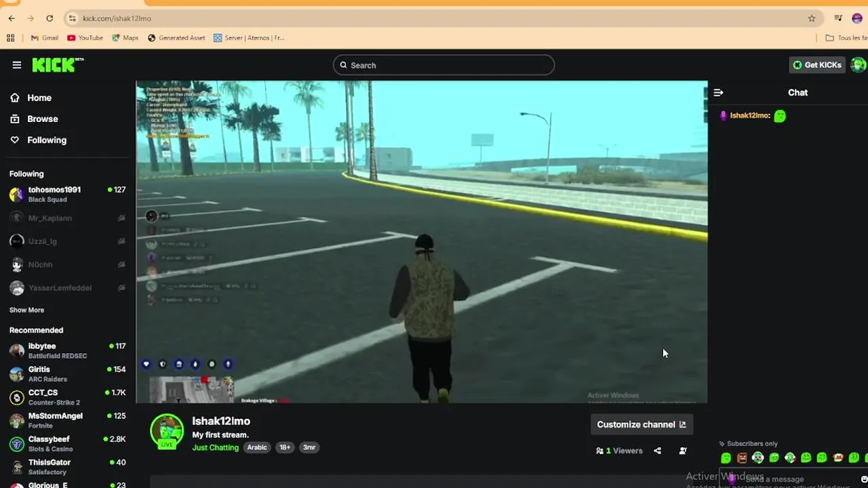Click the browser back arrow
Viewport: 868px width, 488px height.
pos(12,18)
